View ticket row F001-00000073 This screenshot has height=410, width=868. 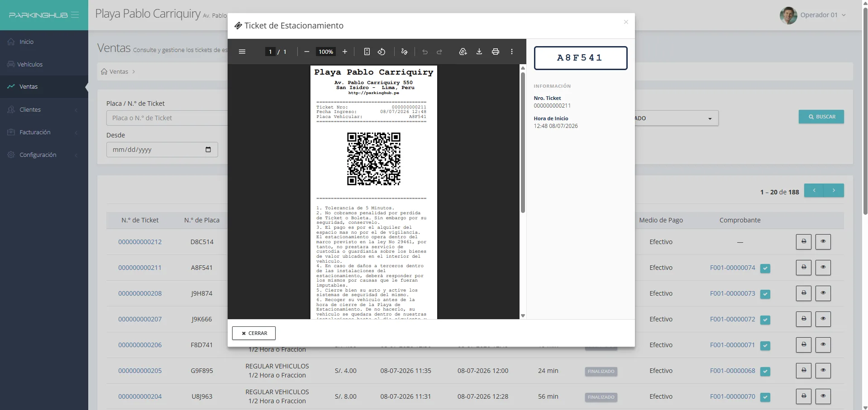coord(823,293)
